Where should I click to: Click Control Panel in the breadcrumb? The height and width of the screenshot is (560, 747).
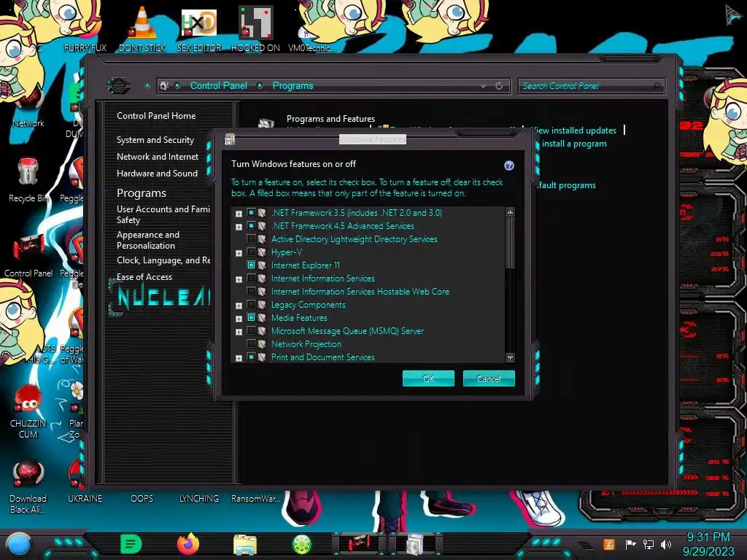pyautogui.click(x=219, y=86)
